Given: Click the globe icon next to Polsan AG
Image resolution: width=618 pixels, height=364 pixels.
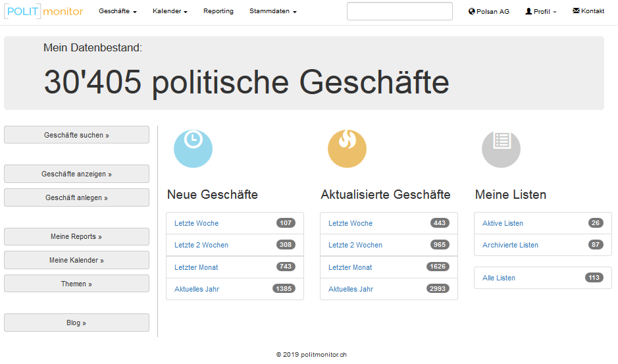Looking at the screenshot, I should 471,11.
